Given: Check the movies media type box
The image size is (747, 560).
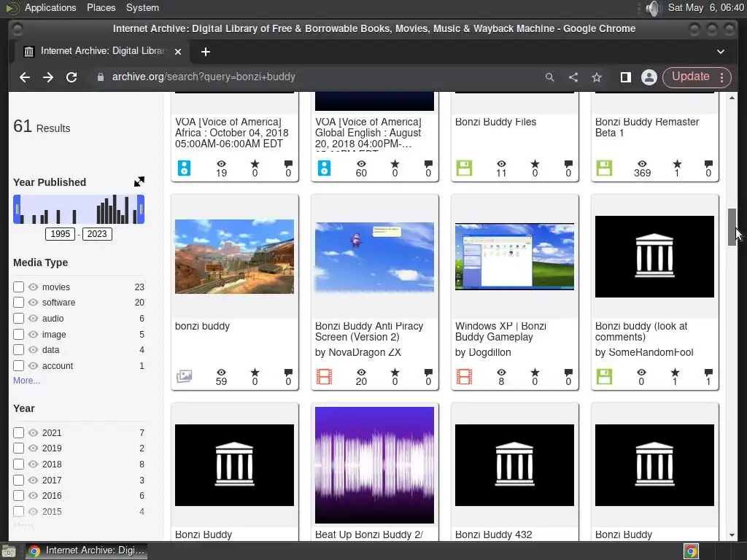Looking at the screenshot, I should point(18,287).
